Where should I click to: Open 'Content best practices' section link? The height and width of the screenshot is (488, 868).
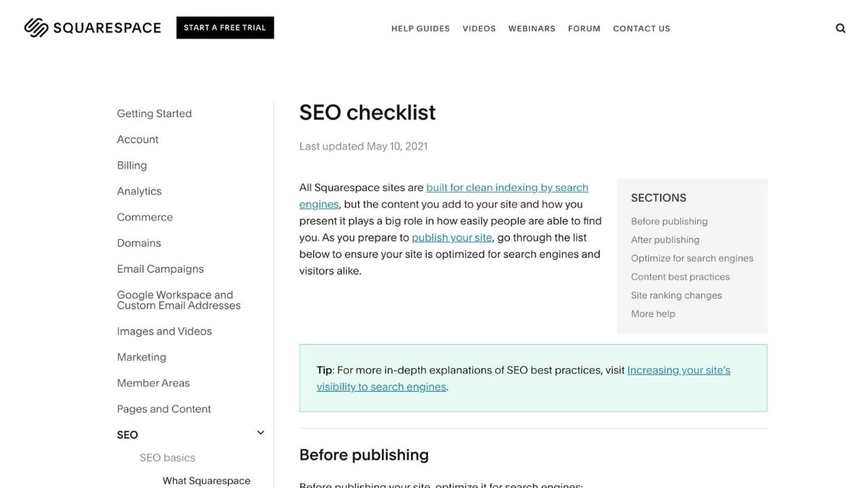(681, 275)
